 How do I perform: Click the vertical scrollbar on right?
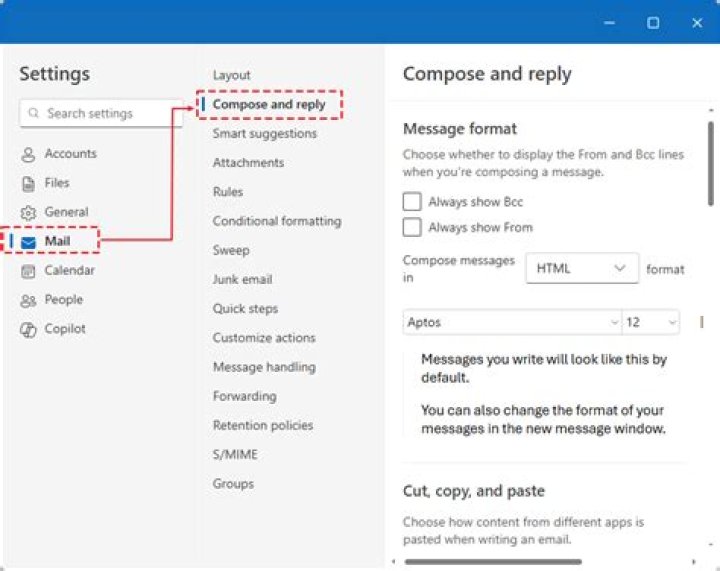click(710, 150)
